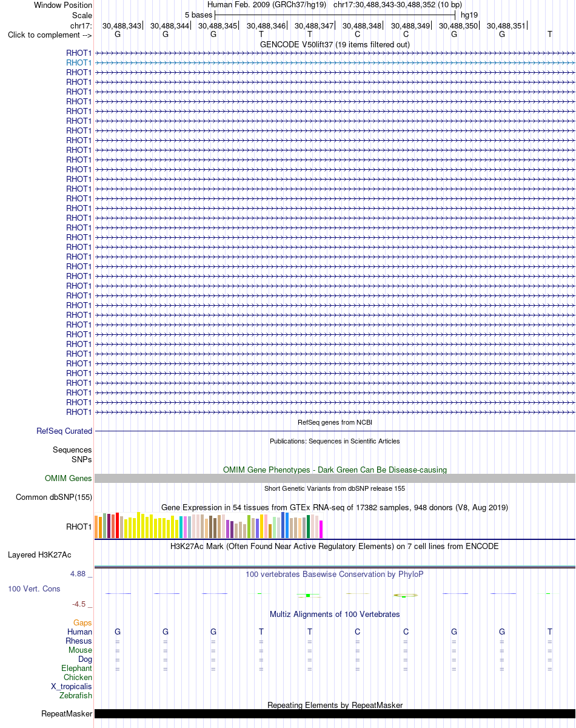The width and height of the screenshot is (576, 728).
Task: Click the GENCODE V50lift37 track title
Action: click(335, 44)
